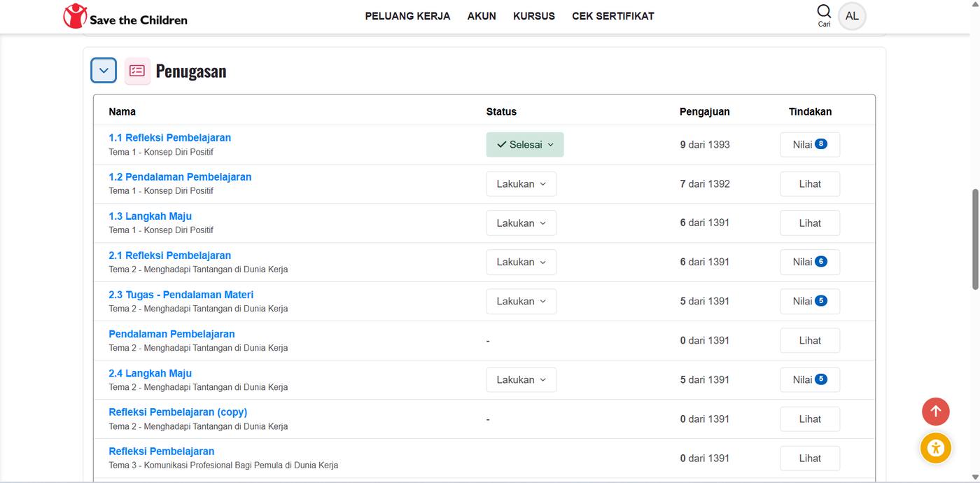
Task: Open the yellow accessibility widget icon
Action: click(935, 448)
